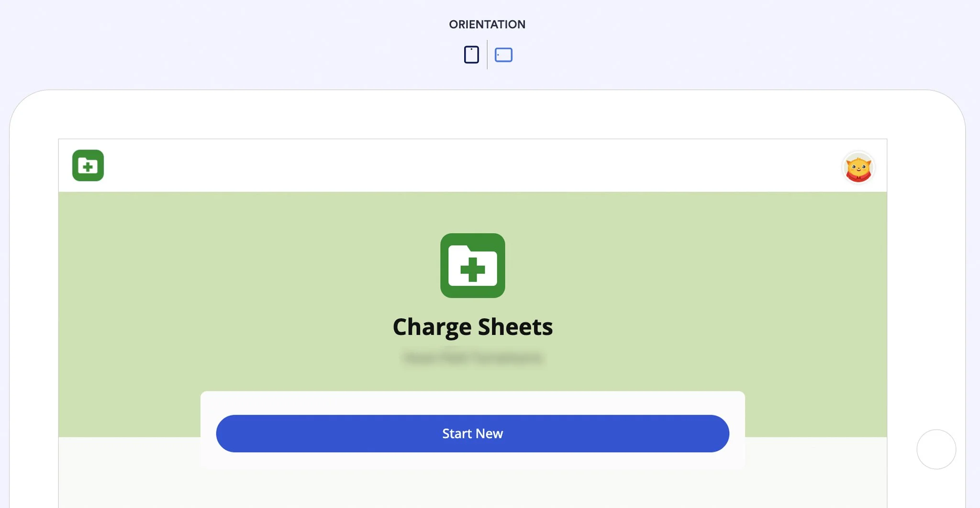Click the Start New button
The height and width of the screenshot is (508, 980).
473,433
